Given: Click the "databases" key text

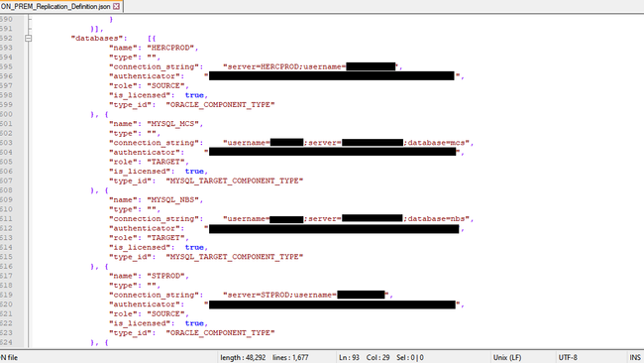Looking at the screenshot, I should tap(97, 39).
